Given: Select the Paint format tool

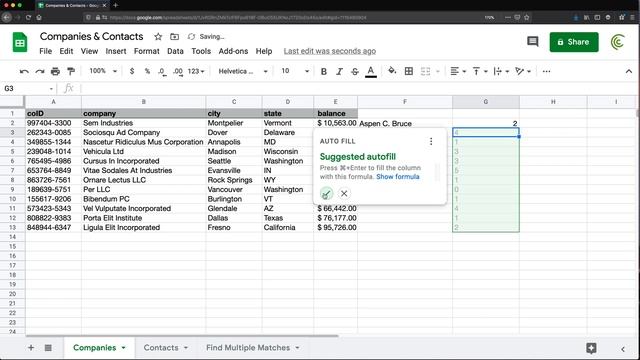Looking at the screenshot, I should pos(71,71).
